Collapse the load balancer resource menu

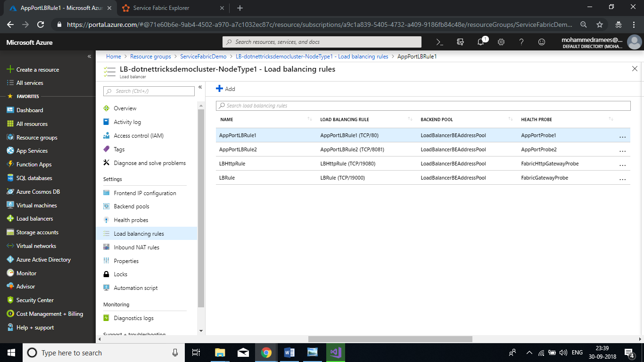tap(200, 87)
